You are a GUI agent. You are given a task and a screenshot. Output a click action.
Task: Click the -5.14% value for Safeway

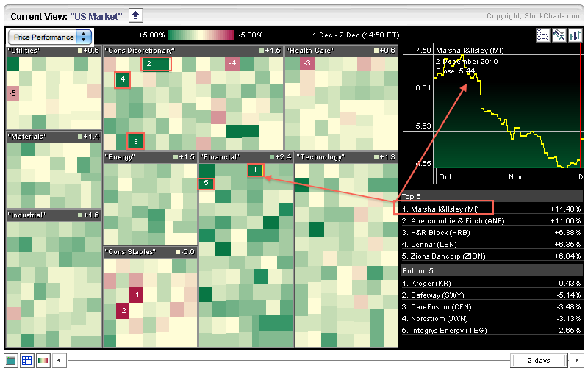569,295
